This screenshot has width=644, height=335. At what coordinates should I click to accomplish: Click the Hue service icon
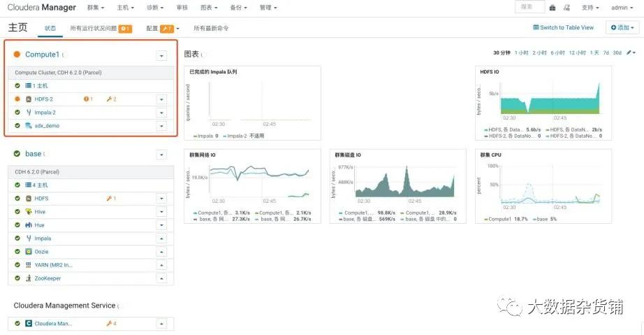click(29, 224)
